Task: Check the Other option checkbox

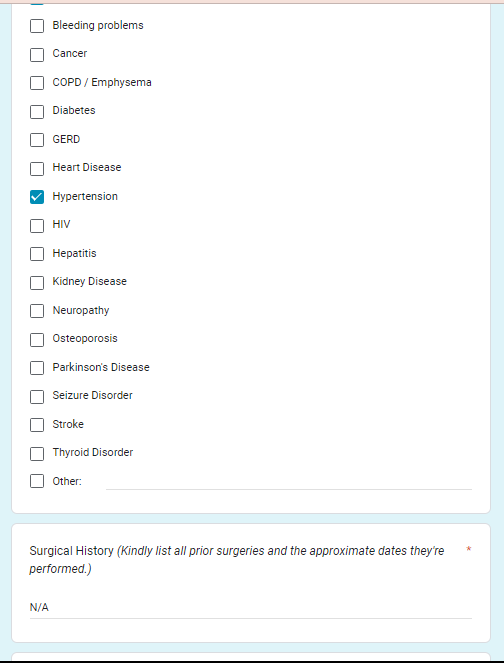Action: click(x=37, y=481)
